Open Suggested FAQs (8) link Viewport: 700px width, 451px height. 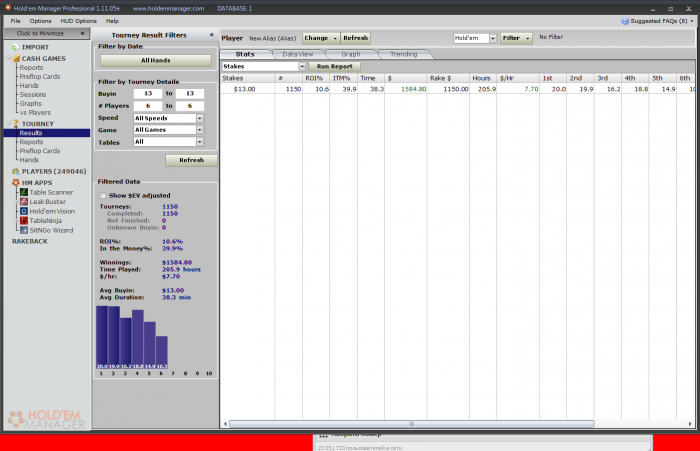[658, 21]
